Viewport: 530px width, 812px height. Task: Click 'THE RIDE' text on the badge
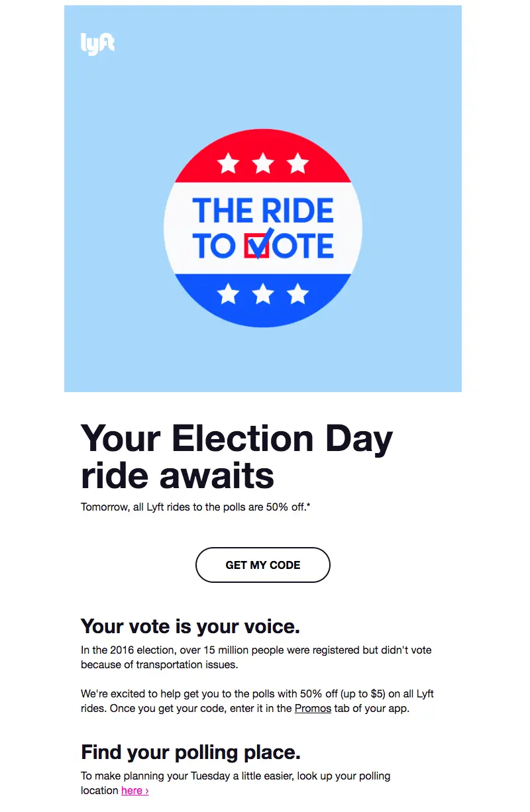(263, 211)
